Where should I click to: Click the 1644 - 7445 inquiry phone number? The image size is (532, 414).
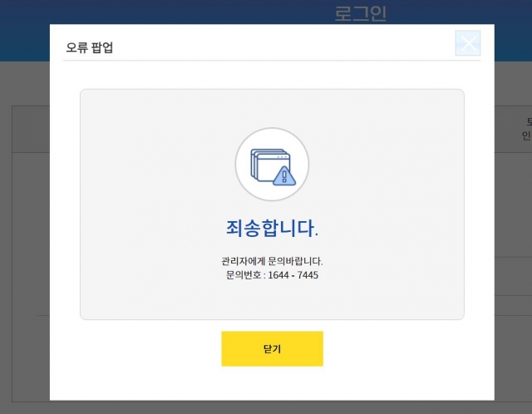click(x=293, y=275)
